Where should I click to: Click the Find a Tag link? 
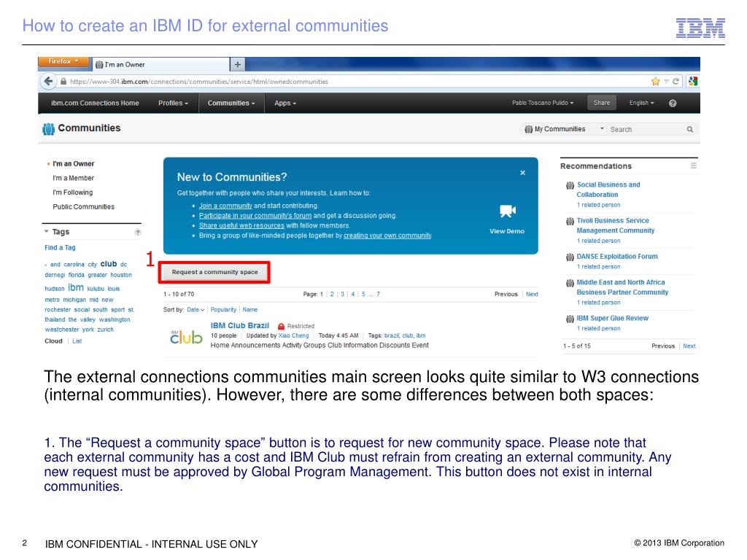pos(60,248)
